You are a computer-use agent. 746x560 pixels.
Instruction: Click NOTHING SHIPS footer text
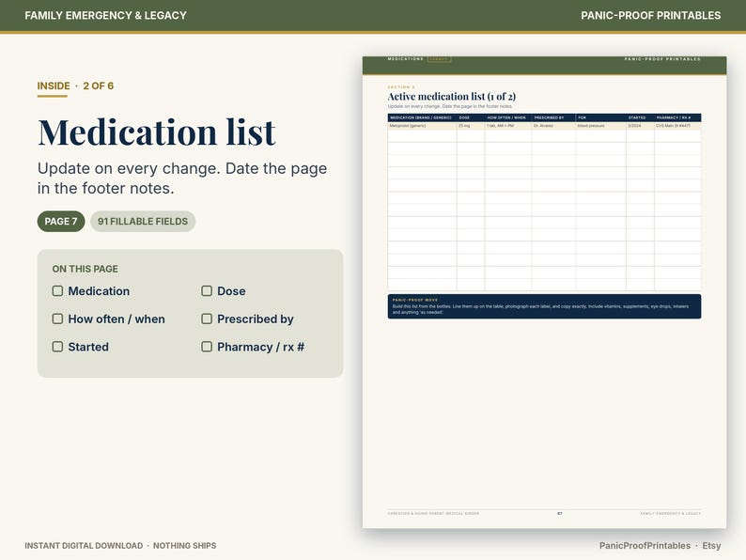coord(184,546)
